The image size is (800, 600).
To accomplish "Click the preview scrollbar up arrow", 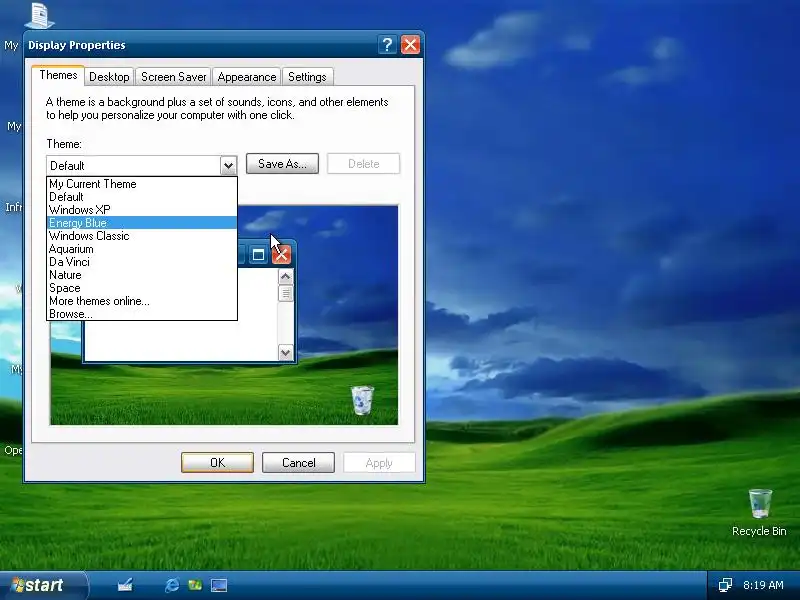I will (285, 277).
